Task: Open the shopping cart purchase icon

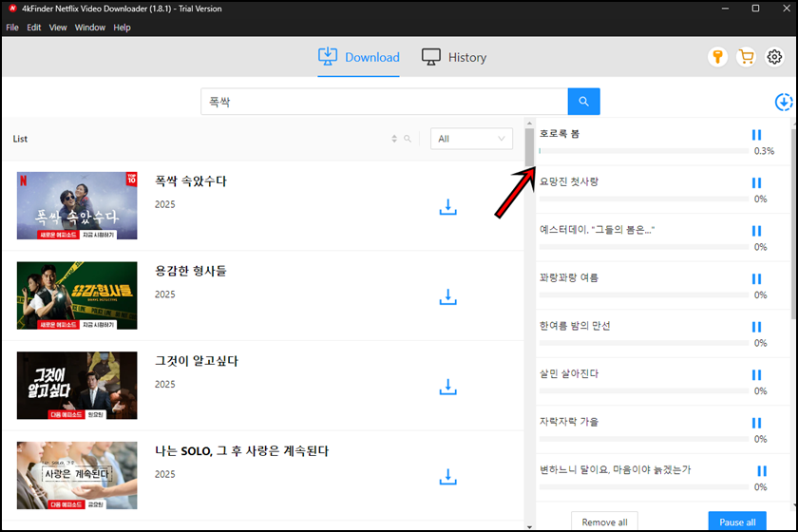Action: 746,57
